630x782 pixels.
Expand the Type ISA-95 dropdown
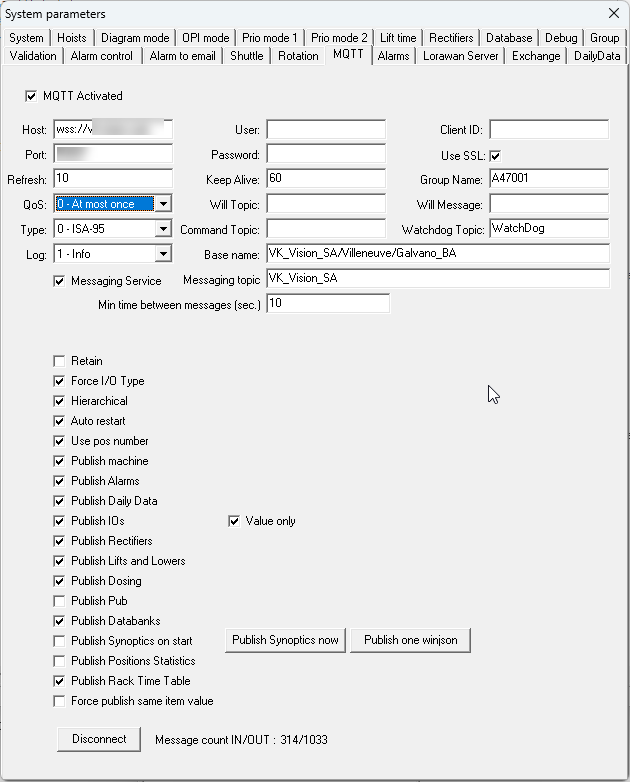pos(163,229)
